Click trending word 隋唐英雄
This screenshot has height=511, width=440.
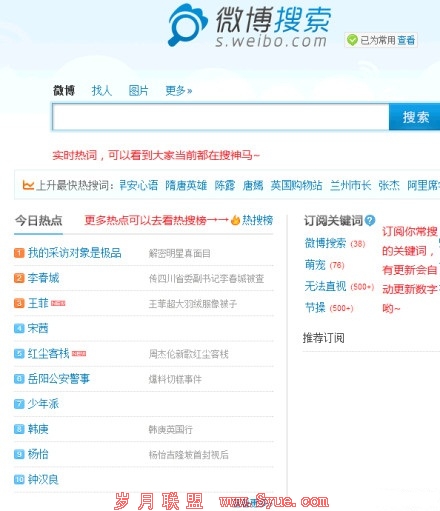[186, 185]
